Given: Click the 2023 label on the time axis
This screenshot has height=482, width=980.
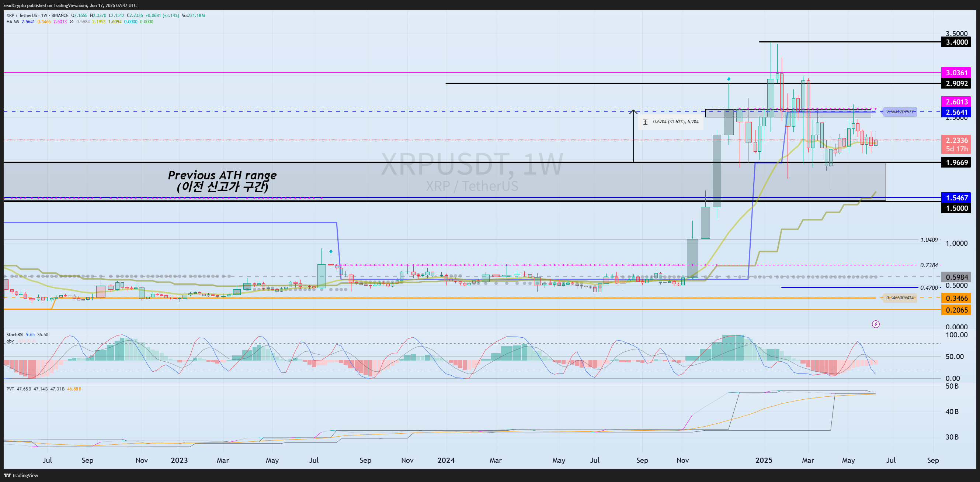Looking at the screenshot, I should click(179, 460).
